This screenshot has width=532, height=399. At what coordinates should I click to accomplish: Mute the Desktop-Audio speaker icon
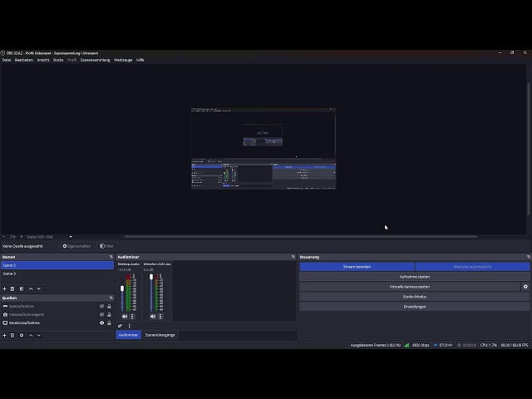(125, 316)
